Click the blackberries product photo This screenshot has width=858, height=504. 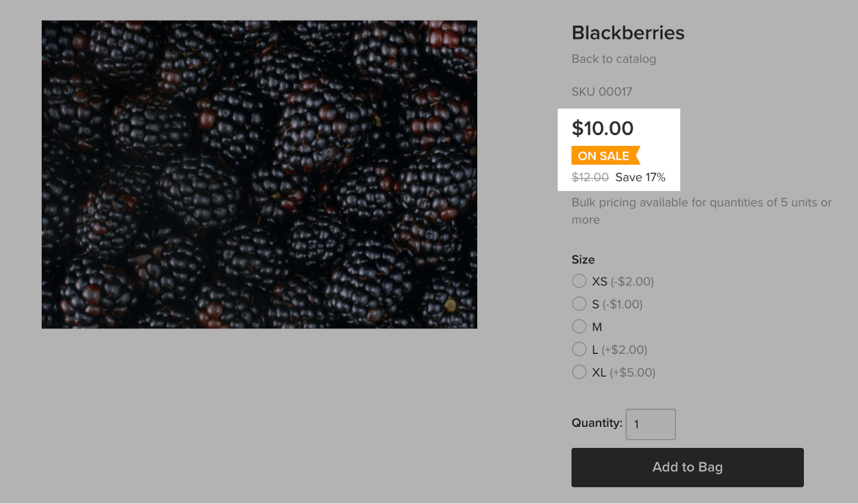pos(259,173)
